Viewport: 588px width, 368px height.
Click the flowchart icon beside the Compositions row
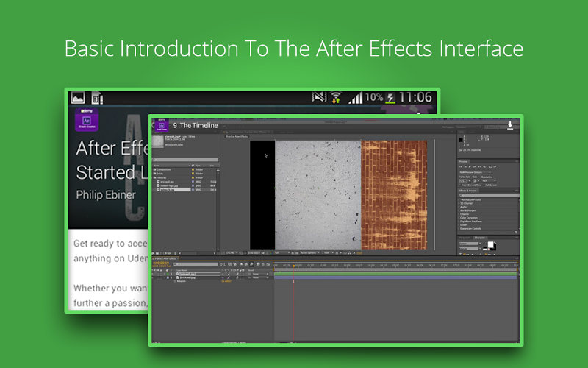[218, 170]
